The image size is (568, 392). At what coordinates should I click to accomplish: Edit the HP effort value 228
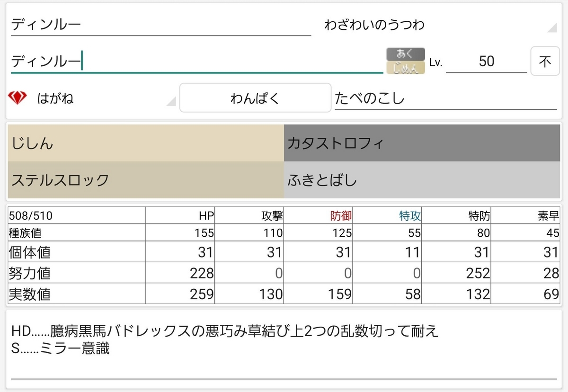pyautogui.click(x=180, y=273)
